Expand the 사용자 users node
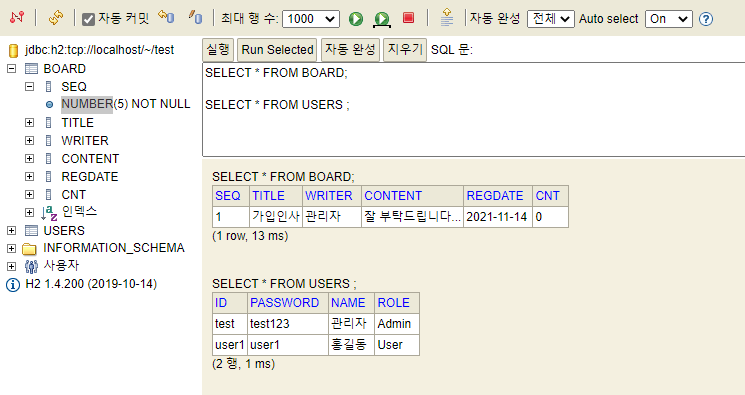 tap(11, 266)
